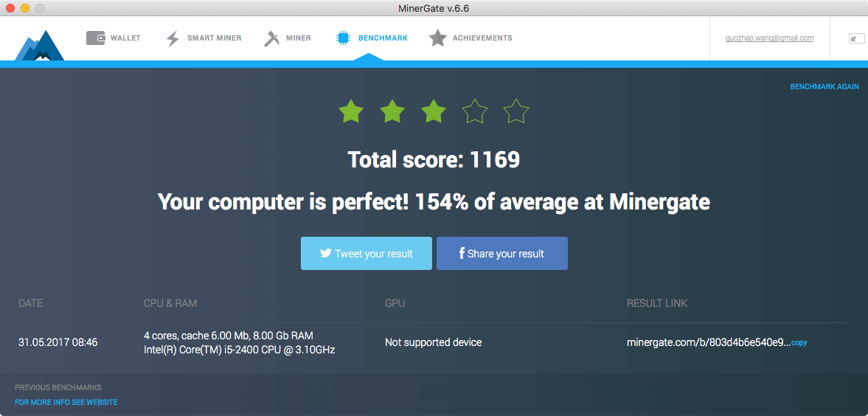Open FOR MORE INFO SEE WEBSITE link
Image resolution: width=868 pixels, height=416 pixels.
pos(66,402)
